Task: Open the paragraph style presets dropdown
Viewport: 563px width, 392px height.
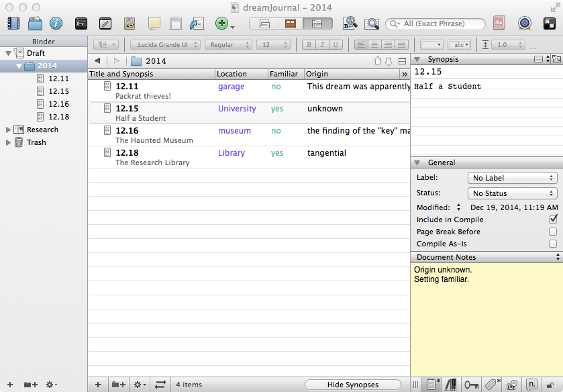Action: 106,44
